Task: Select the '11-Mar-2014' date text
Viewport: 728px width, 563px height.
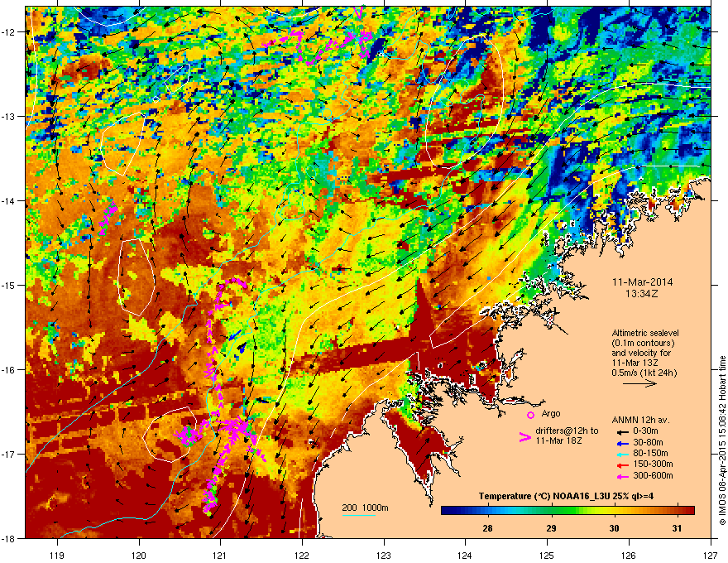Action: (642, 282)
